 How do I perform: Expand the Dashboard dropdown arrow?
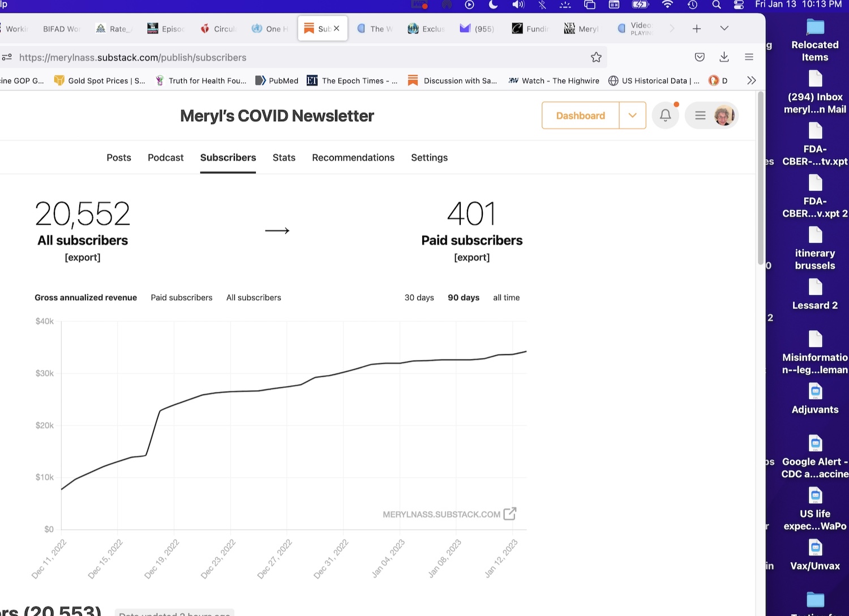632,115
